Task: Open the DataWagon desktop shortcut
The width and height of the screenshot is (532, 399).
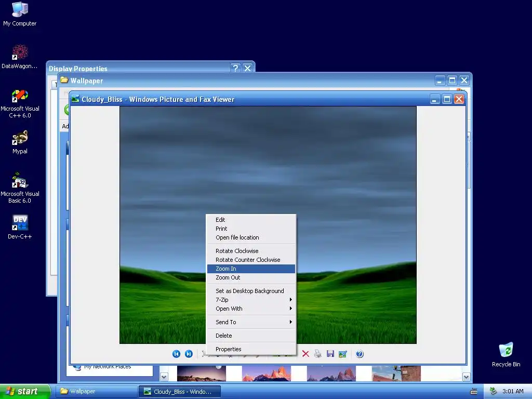Action: tap(20, 57)
